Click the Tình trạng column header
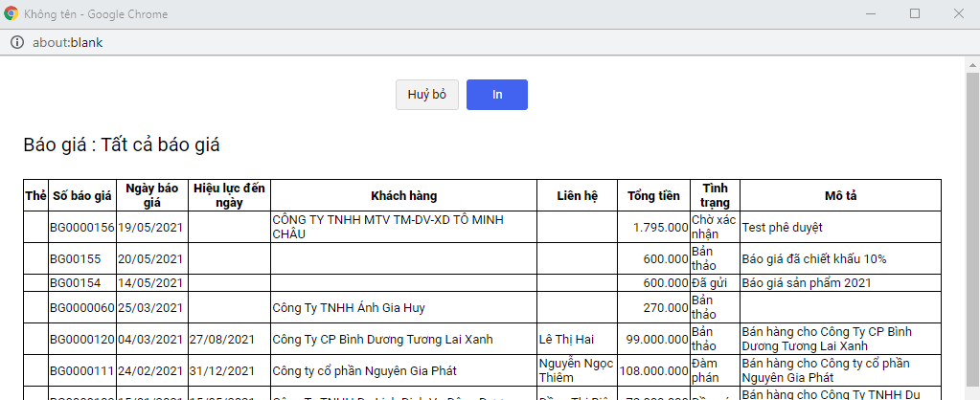Screen dimensions: 980x400 715,195
